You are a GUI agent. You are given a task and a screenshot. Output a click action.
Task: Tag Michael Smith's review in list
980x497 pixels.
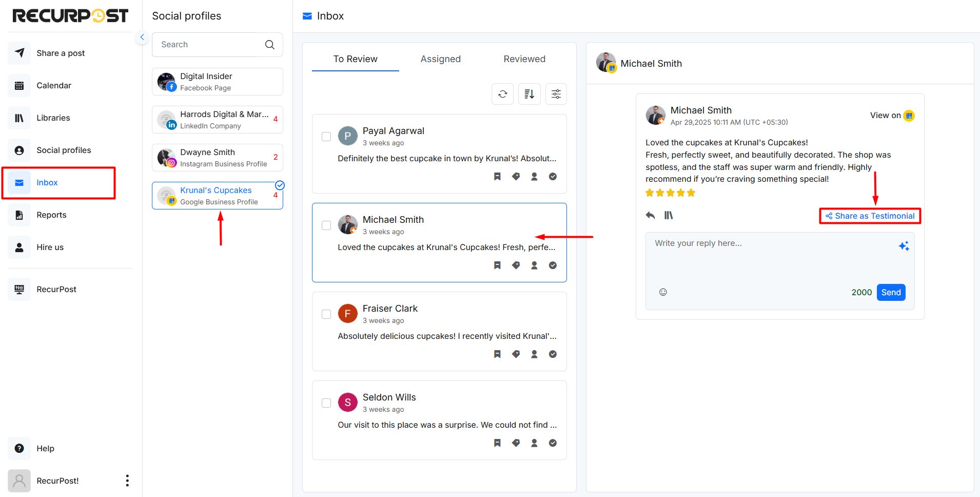[516, 265]
